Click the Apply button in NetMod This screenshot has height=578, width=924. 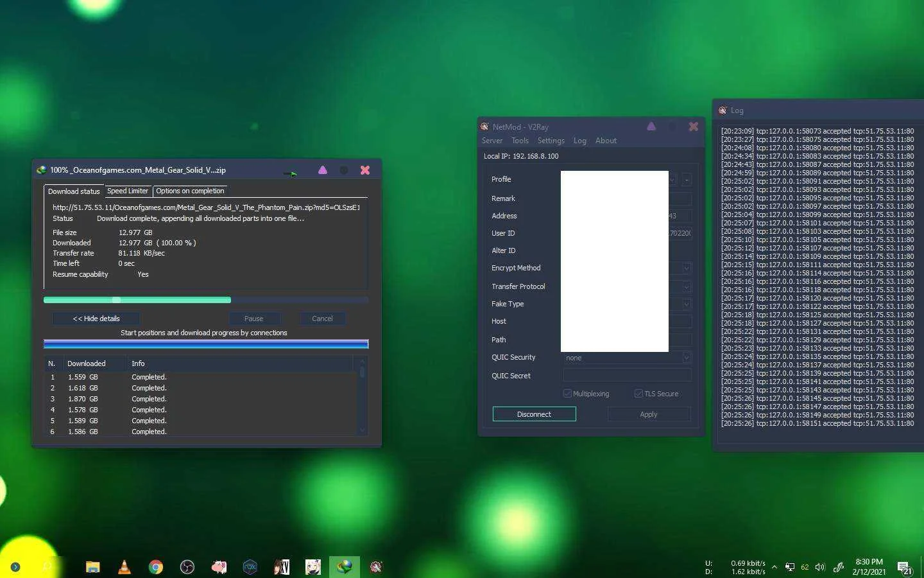[649, 414]
